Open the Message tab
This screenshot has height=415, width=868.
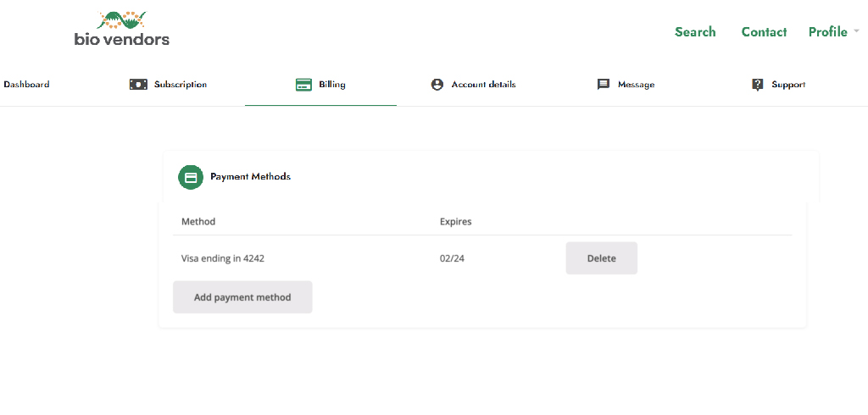(636, 85)
